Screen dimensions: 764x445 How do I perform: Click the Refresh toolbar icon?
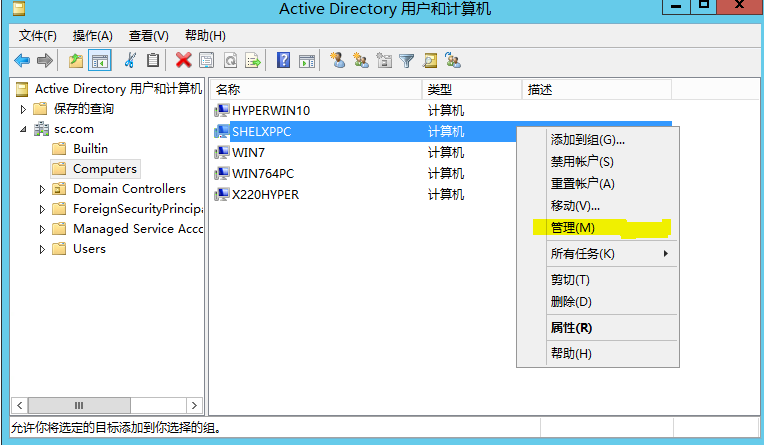[230, 61]
